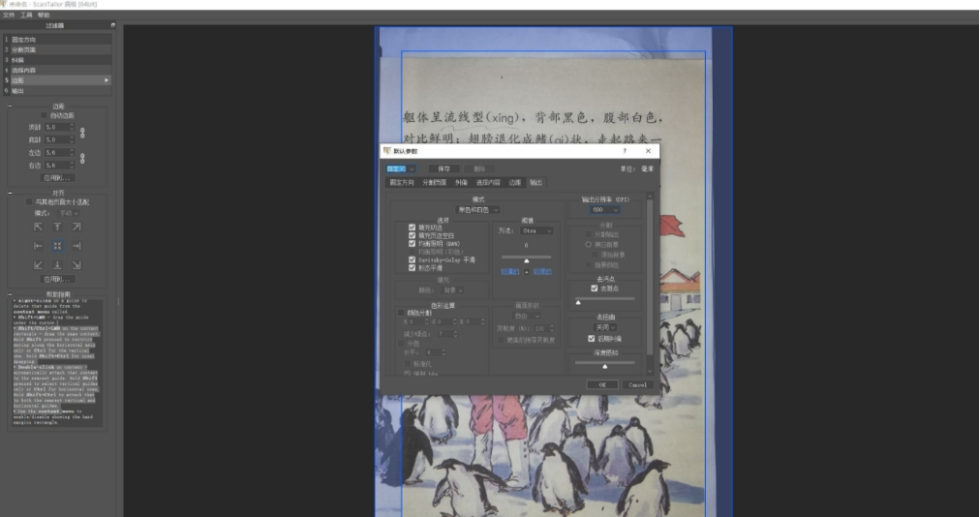
Task: Collapse the 边距 section in the sidebar
Action: click(10, 106)
